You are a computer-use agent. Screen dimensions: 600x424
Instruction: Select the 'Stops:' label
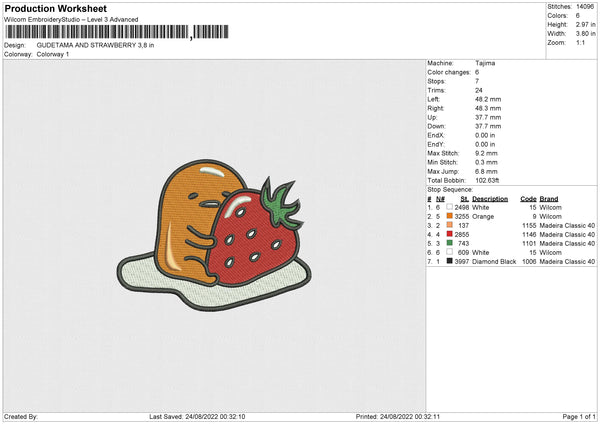tap(437, 81)
